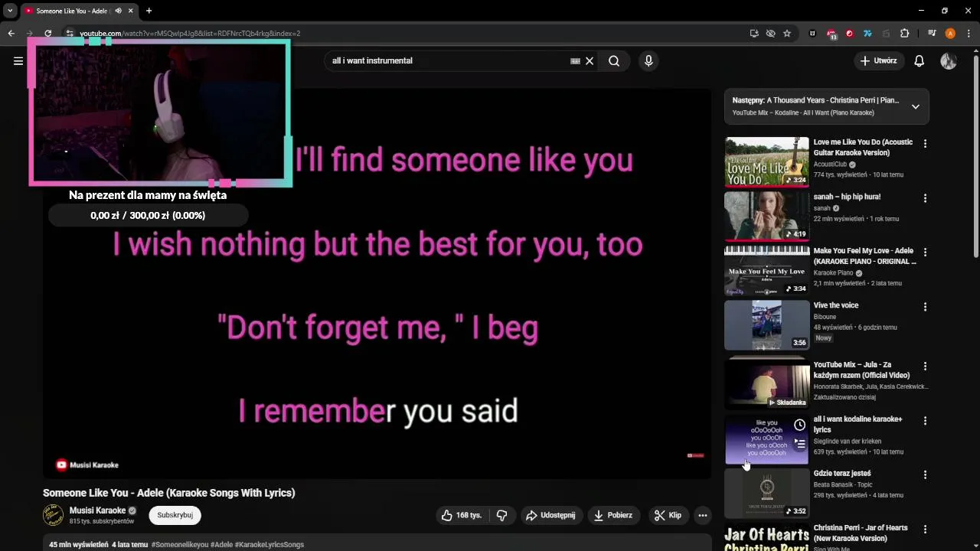Screen dimensions: 980x551
Task: Open options for YouTube Mix Jula
Action: tap(925, 367)
